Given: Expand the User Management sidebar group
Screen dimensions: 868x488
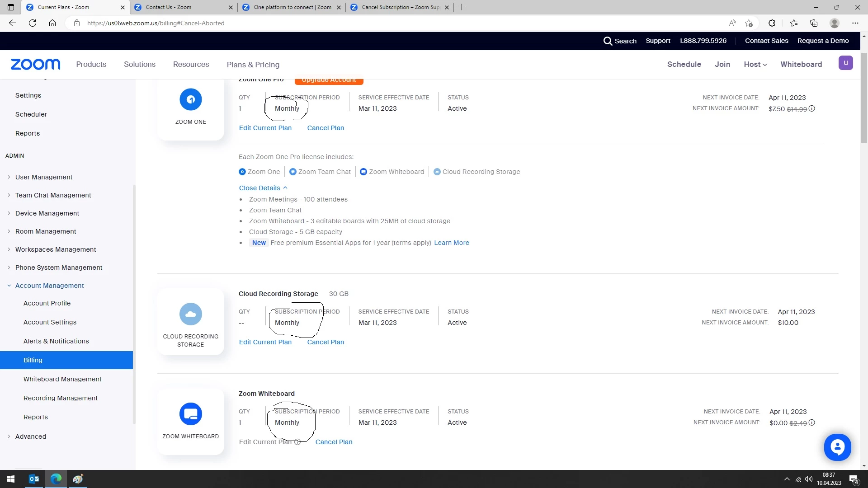Looking at the screenshot, I should [44, 177].
